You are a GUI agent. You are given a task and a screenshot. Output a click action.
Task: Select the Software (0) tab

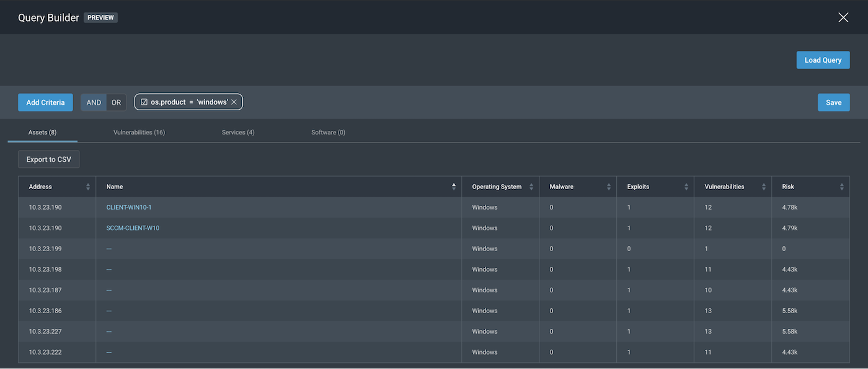pyautogui.click(x=328, y=132)
